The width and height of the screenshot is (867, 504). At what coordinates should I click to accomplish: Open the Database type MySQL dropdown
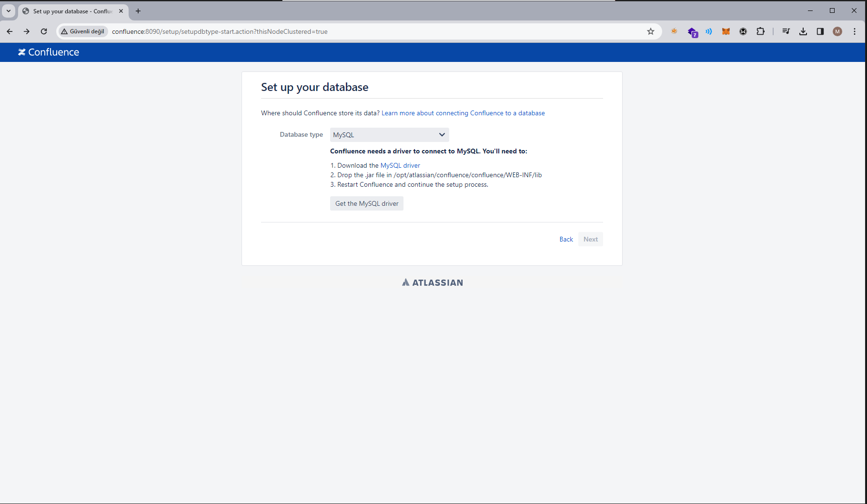(389, 135)
